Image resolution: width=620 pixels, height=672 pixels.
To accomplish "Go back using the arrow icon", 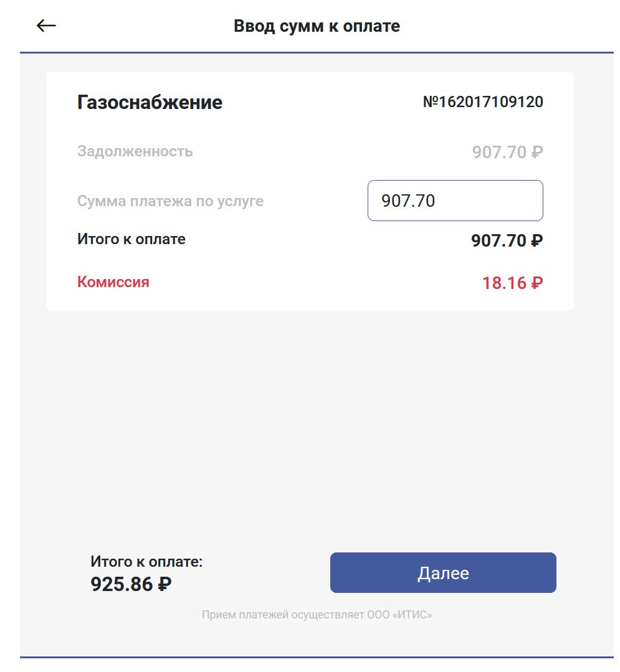I will point(46,26).
